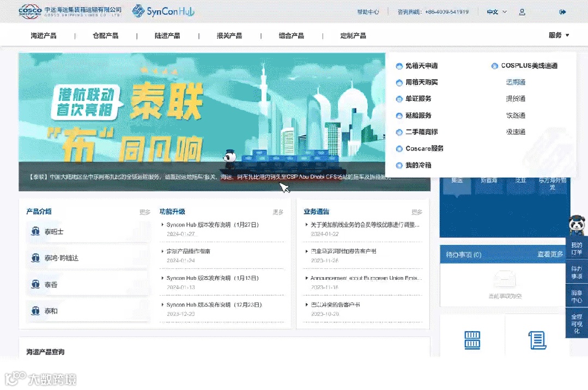
Task: Open the 陆运产品 menu
Action: point(167,35)
